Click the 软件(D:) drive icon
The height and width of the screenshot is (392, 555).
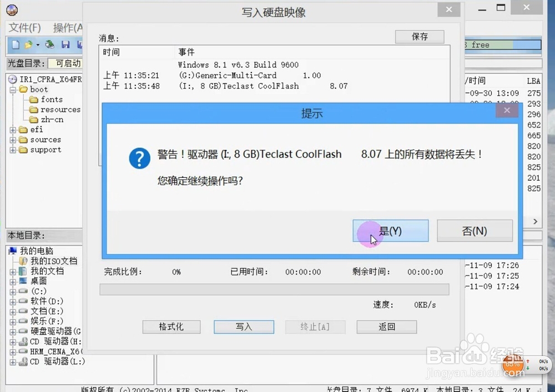click(x=23, y=301)
